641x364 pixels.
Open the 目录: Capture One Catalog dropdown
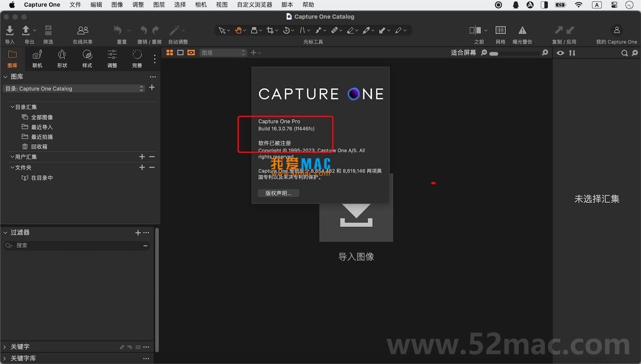tap(74, 89)
